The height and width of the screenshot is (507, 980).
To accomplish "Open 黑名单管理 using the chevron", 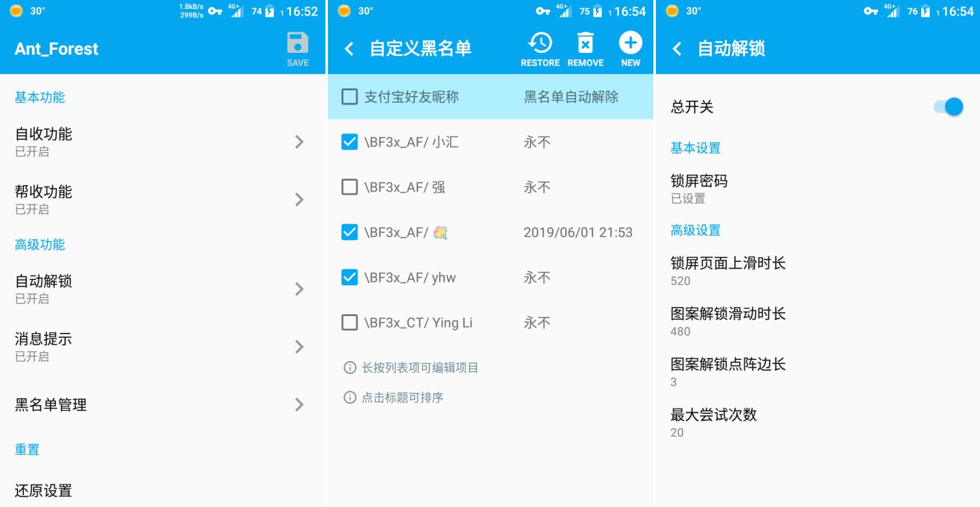I will (299, 404).
